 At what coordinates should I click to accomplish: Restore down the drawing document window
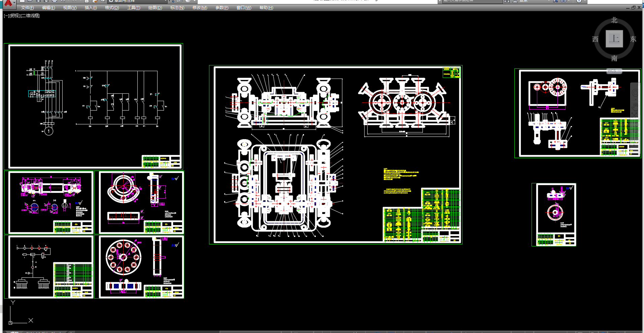pos(633,7)
